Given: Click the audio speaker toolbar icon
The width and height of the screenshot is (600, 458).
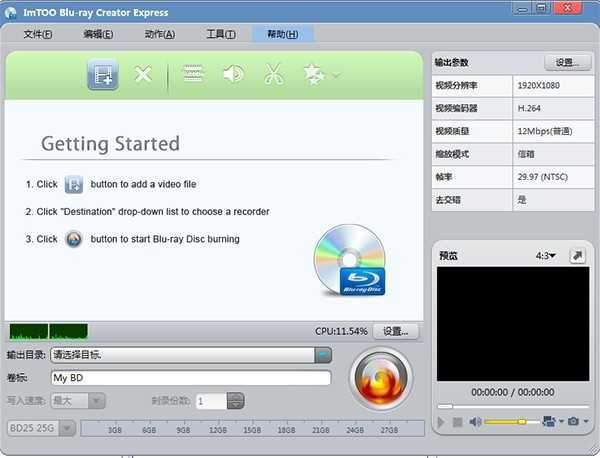Looking at the screenshot, I should coord(233,73).
